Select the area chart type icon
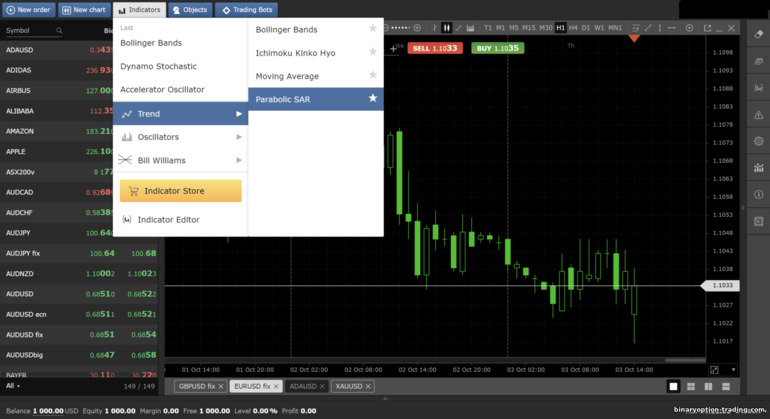770x419 pixels. pyautogui.click(x=470, y=28)
